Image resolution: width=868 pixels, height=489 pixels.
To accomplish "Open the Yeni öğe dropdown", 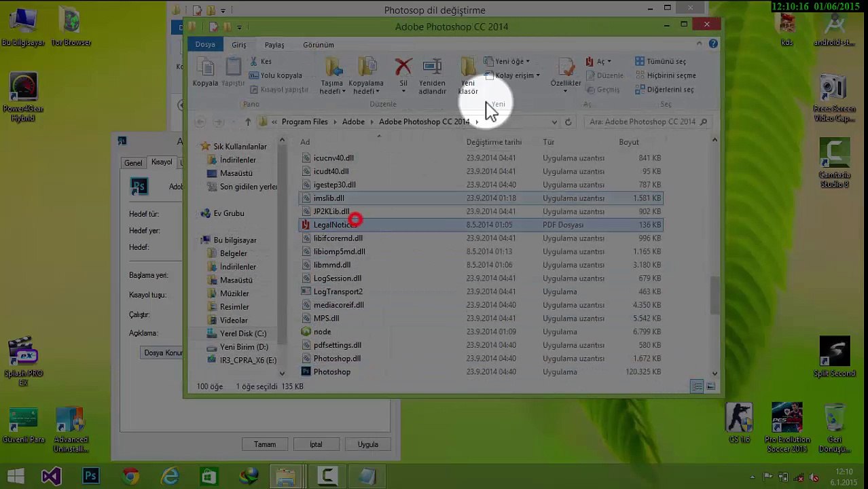I will click(507, 61).
